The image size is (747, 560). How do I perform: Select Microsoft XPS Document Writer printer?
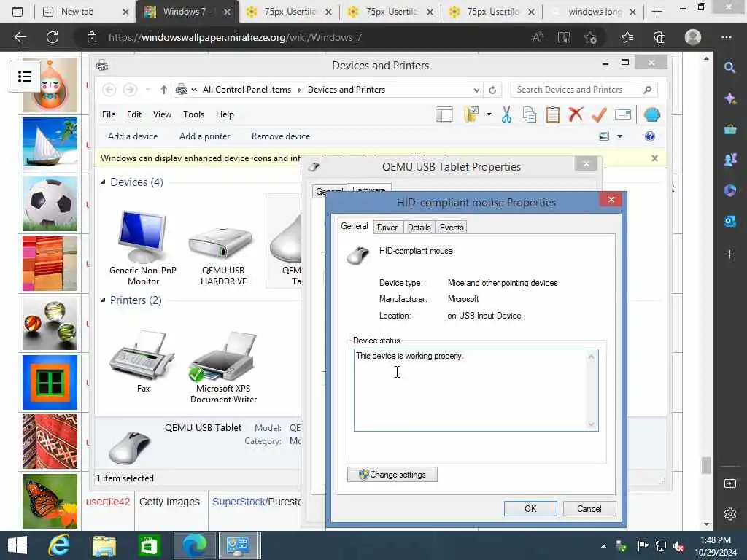point(223,367)
